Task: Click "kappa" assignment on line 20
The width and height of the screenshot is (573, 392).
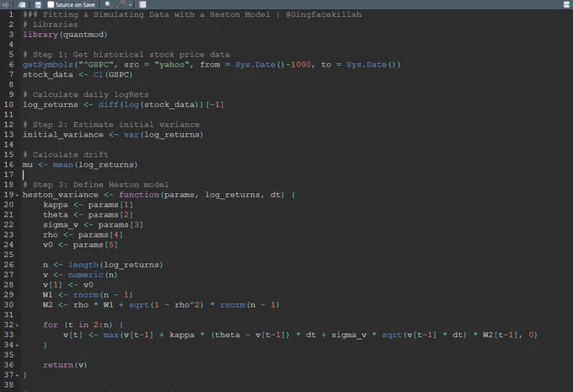Action: point(56,205)
